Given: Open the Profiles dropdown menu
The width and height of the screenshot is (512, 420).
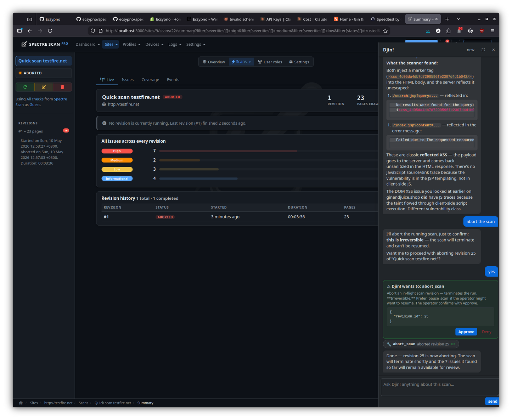Looking at the screenshot, I should point(131,45).
